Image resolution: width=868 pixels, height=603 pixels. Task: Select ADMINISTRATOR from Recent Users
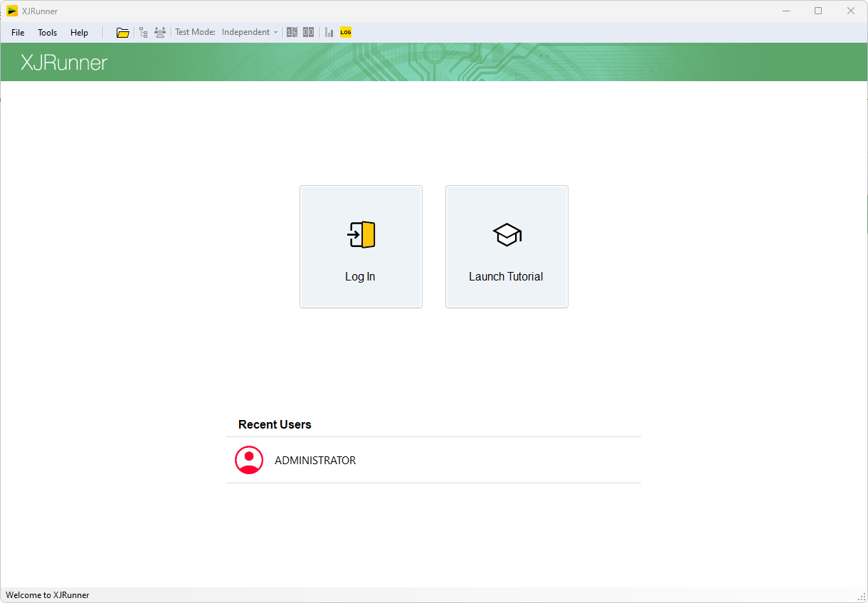pos(315,461)
